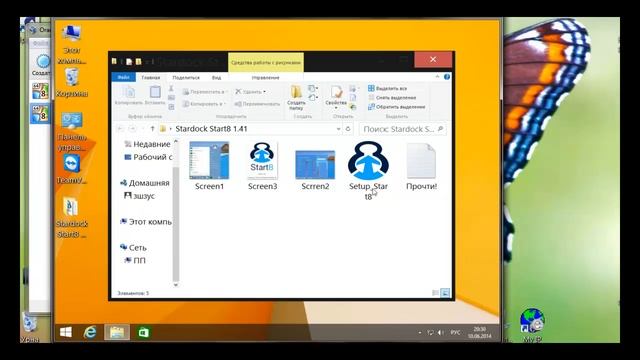Open the Файл (File) tab
Viewport: 640px width, 360px height.
tap(124, 77)
